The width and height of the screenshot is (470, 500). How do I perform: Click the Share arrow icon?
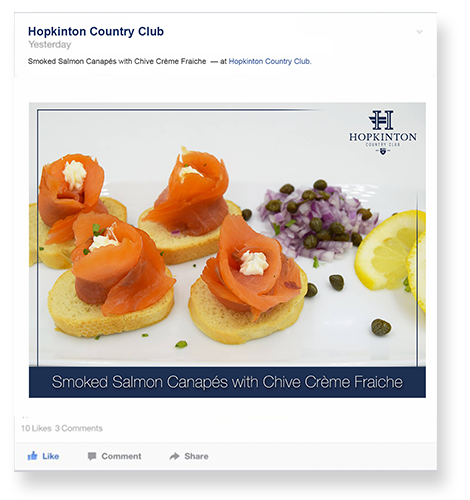point(174,456)
